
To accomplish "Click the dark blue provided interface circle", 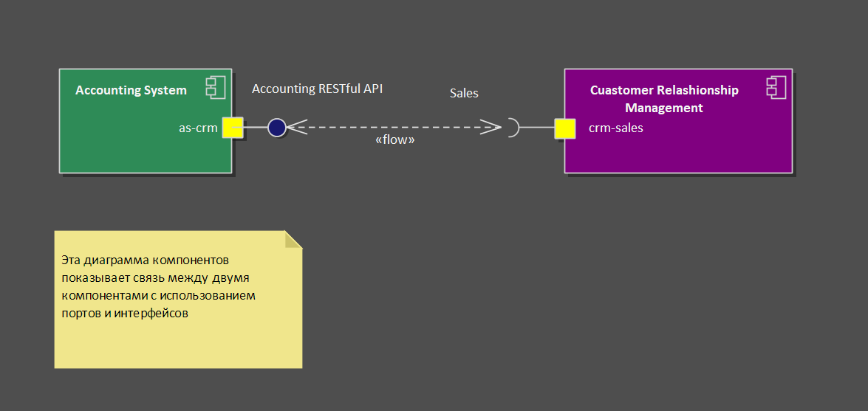I will (277, 128).
